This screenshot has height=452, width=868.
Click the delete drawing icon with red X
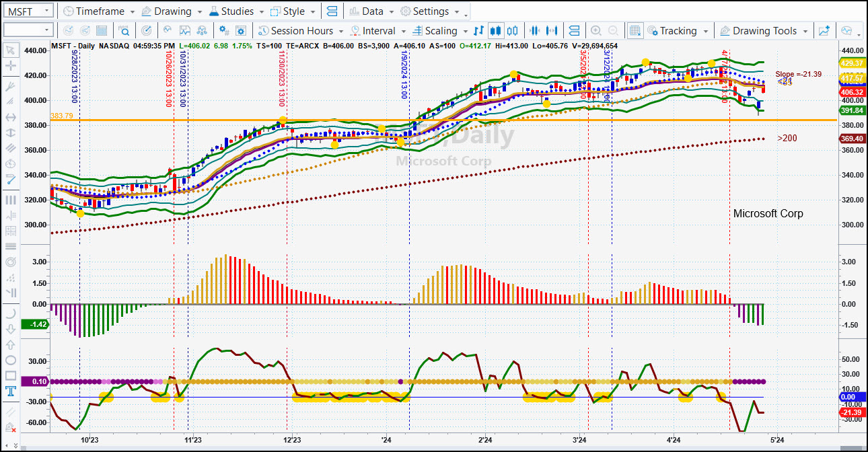10,428
